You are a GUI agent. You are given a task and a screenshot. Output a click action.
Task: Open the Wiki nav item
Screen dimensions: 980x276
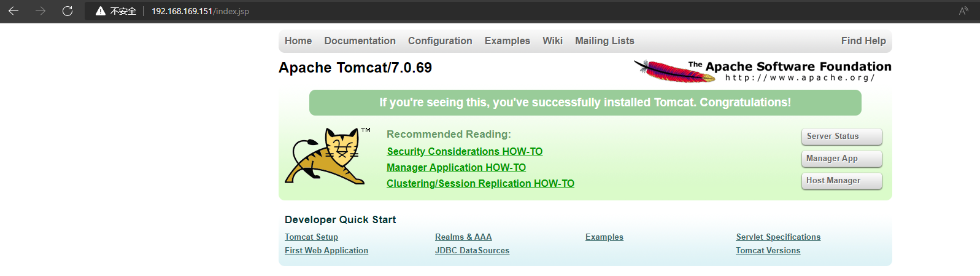552,41
